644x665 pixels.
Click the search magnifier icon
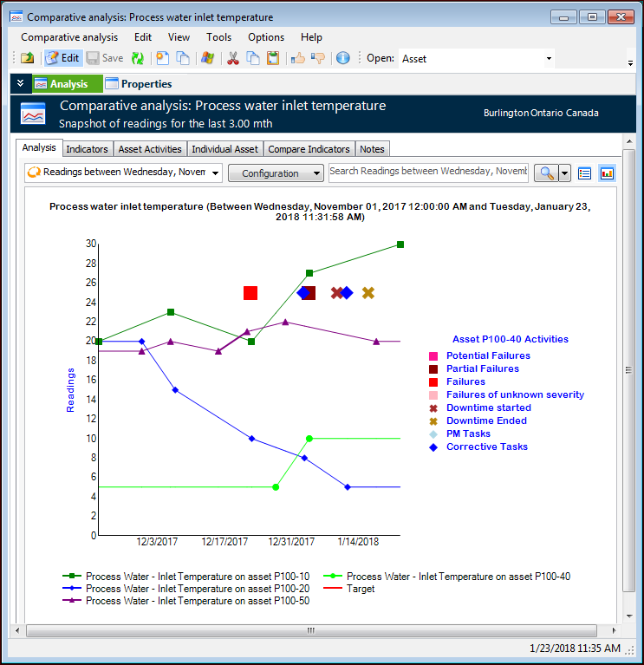point(546,173)
